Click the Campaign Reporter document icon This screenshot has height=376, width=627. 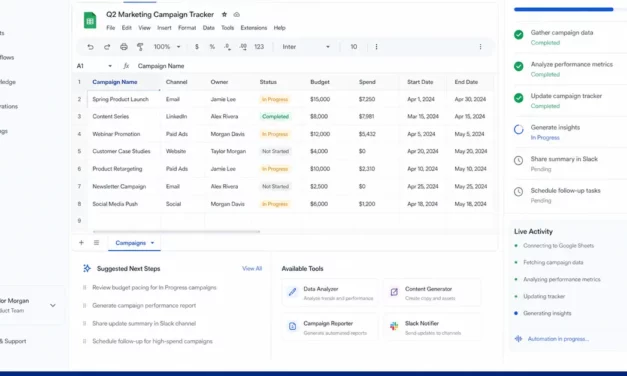coord(292,326)
